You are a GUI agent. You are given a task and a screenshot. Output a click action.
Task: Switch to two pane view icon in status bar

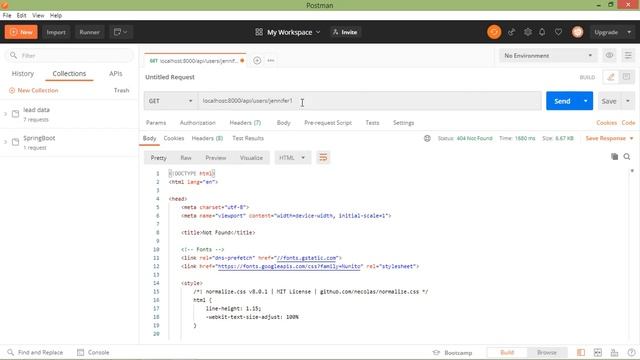(x=598, y=353)
